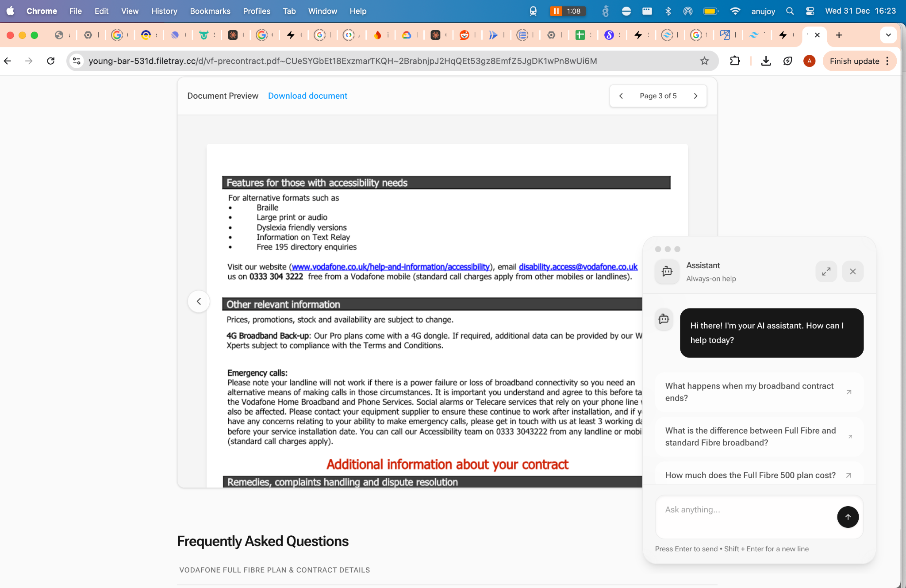Click the send arrow in the assistant chat
The height and width of the screenshot is (588, 906).
[x=848, y=517]
